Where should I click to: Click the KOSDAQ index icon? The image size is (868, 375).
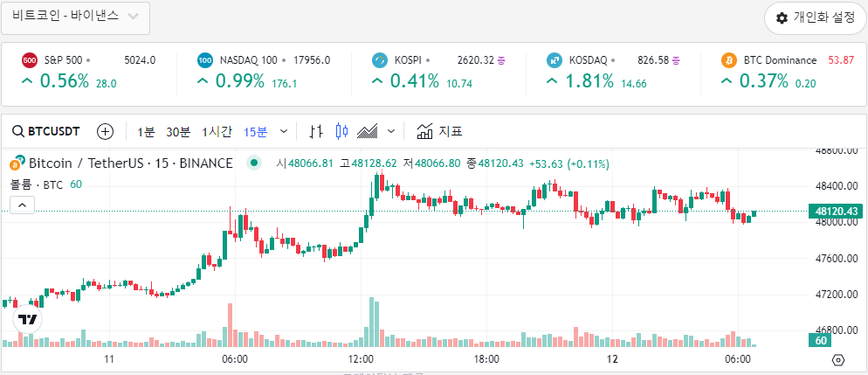(x=555, y=59)
